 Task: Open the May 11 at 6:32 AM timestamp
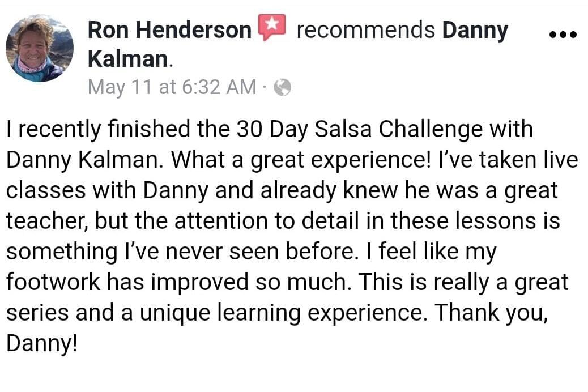tap(172, 88)
